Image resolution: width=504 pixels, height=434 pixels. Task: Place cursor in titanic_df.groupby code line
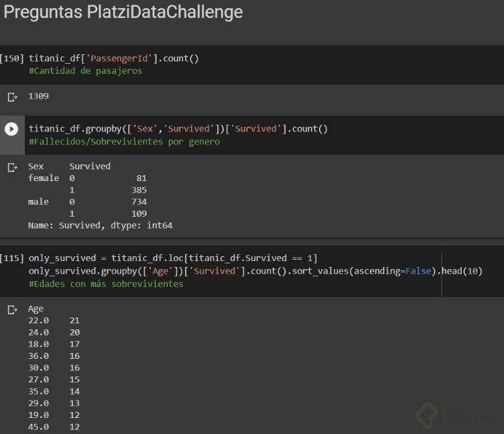coord(178,129)
